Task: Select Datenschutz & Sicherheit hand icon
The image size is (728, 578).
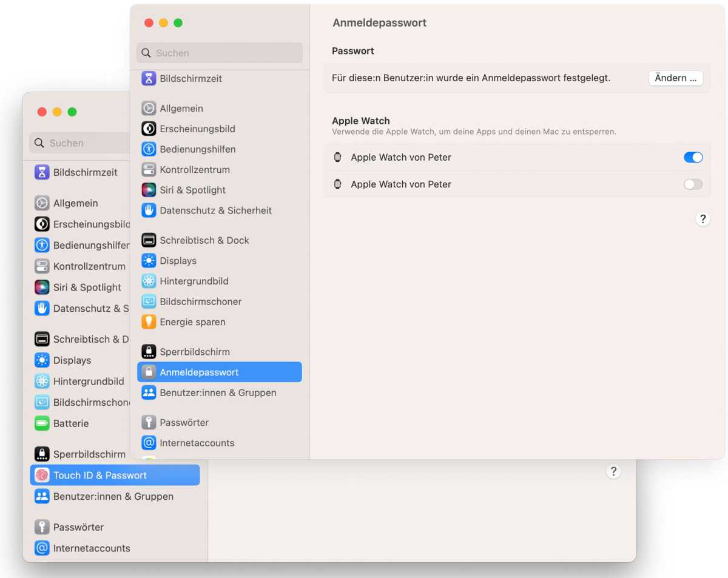Action: 149,210
